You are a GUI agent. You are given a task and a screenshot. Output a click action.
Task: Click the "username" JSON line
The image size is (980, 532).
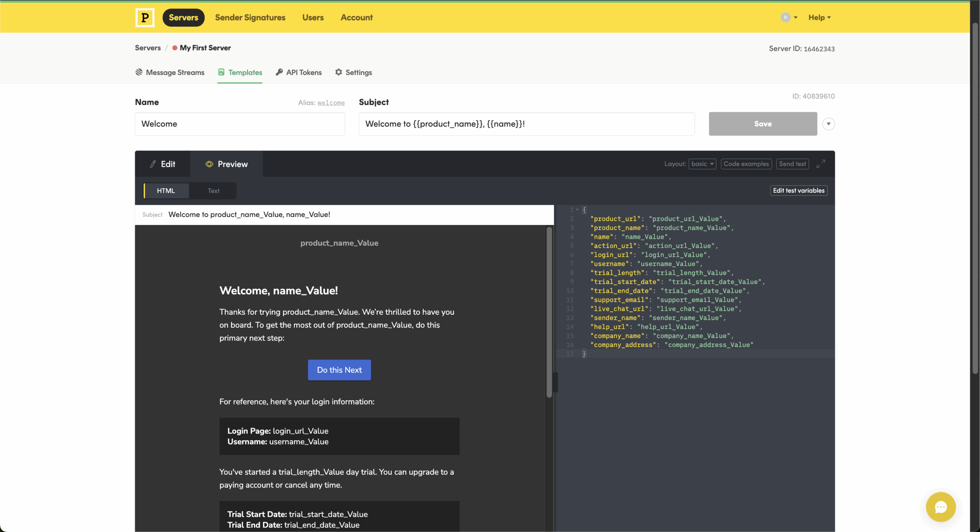pos(646,264)
